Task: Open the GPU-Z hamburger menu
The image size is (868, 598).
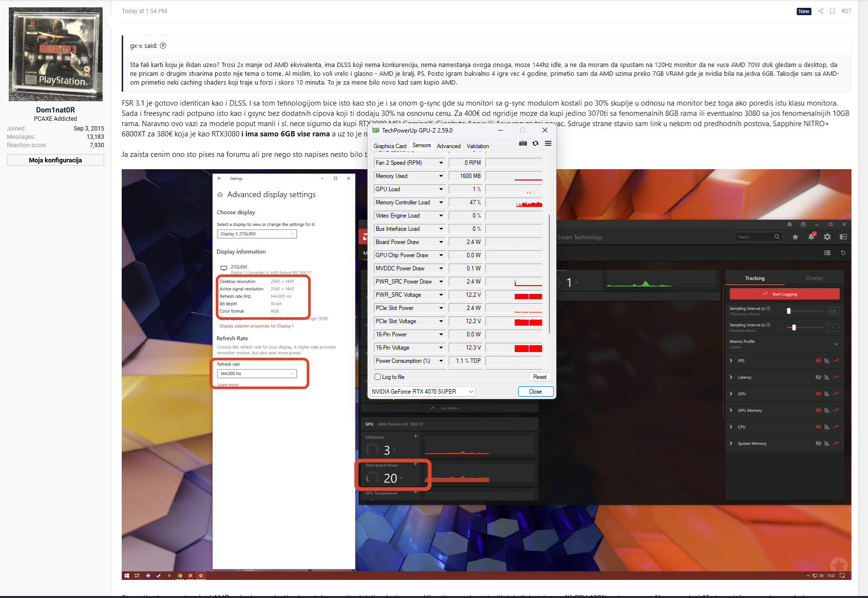Action: (548, 143)
